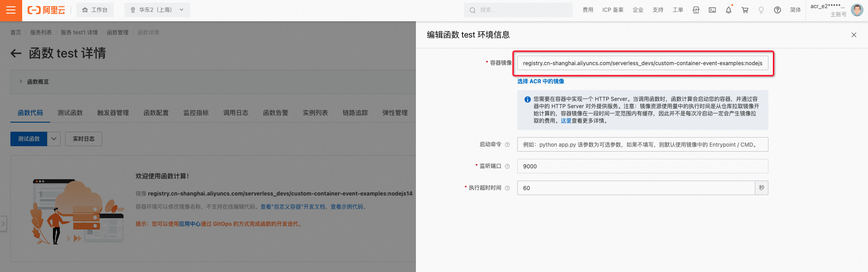This screenshot has height=272, width=868.
Task: Open the dropdown arrow beside 测试函数 button
Action: [54, 139]
